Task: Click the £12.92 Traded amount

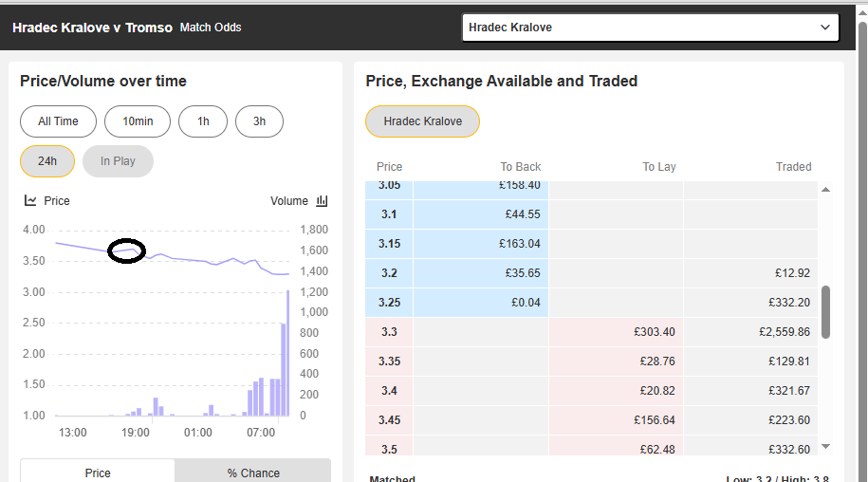Action: 792,273
